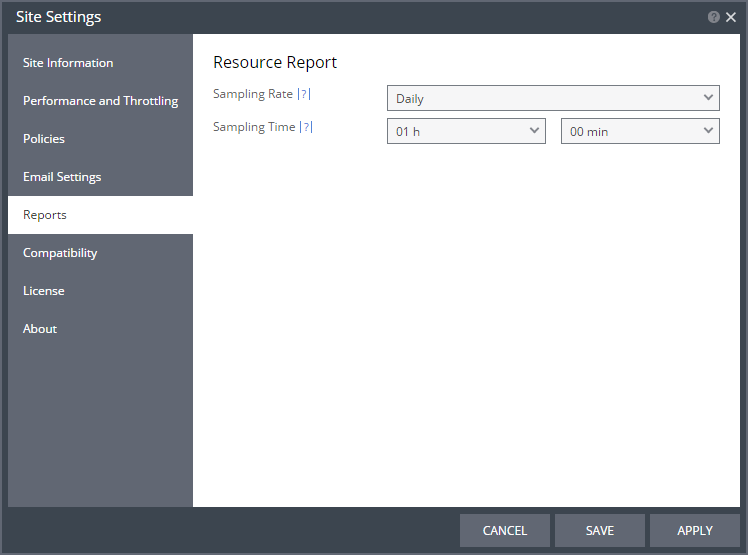Click the Sampling Time label text

pos(254,127)
